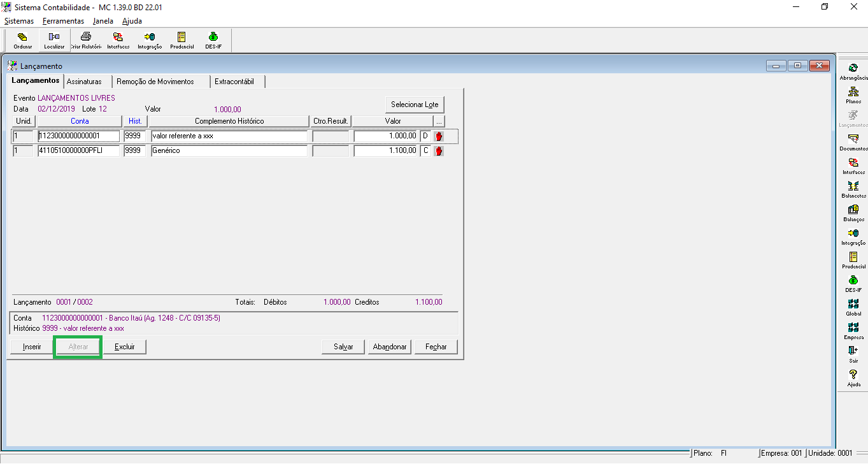
Task: Open Abrangência in the right sidebar
Action: tap(853, 71)
